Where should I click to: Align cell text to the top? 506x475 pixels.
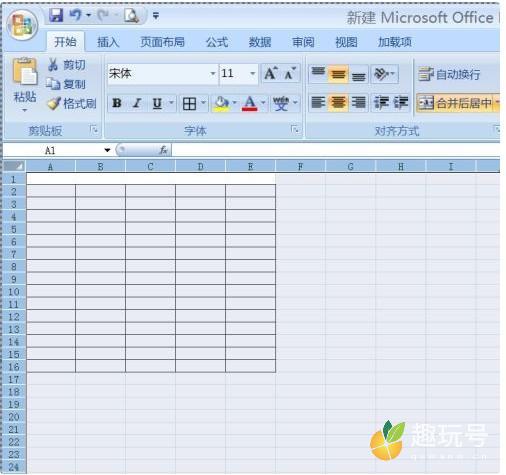318,73
